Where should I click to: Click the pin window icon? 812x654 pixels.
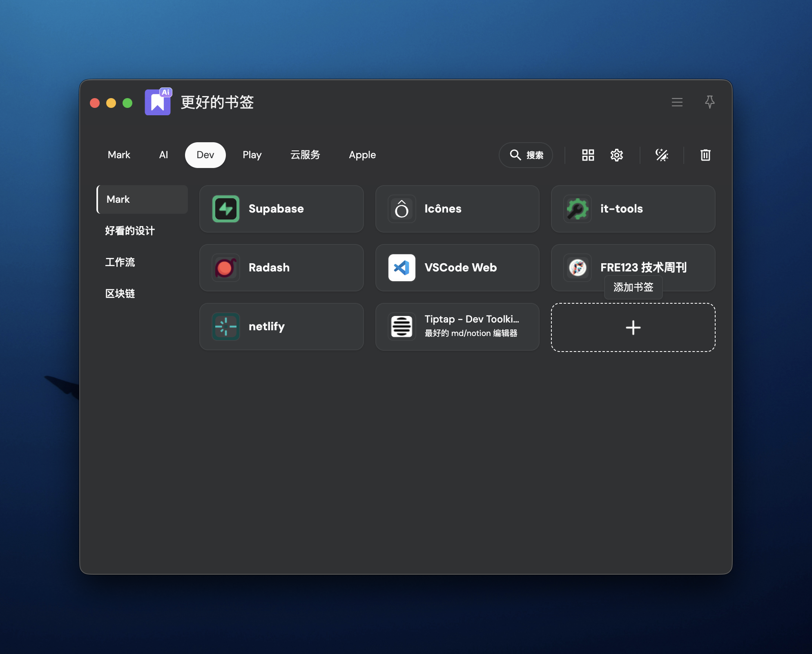point(709,102)
